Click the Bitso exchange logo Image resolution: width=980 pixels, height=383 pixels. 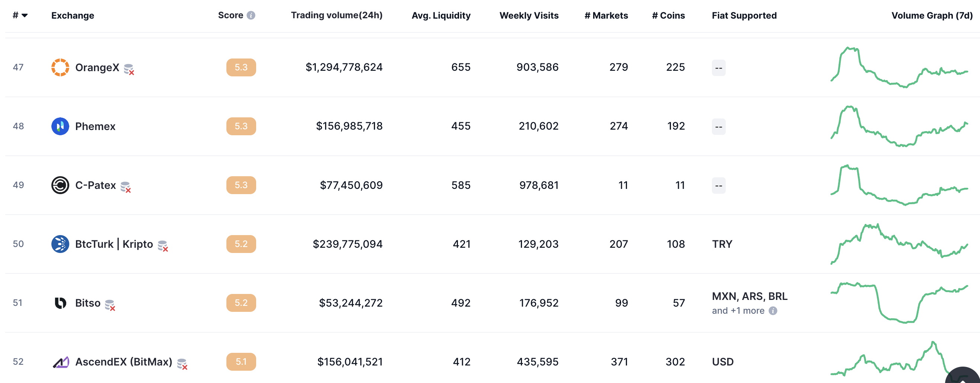click(x=60, y=303)
